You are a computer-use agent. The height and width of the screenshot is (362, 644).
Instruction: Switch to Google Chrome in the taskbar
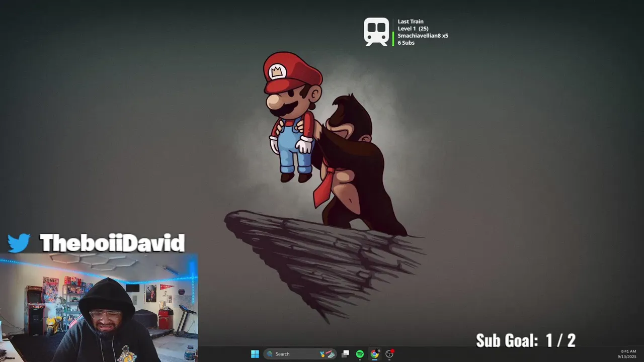[x=374, y=354]
